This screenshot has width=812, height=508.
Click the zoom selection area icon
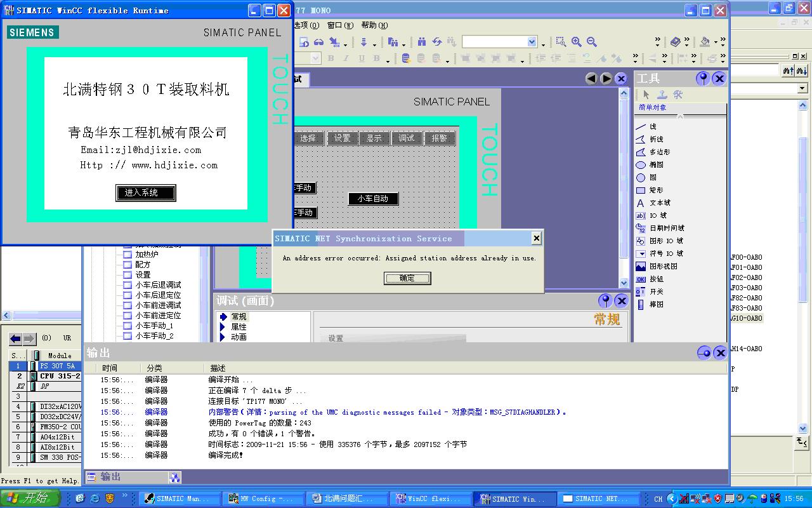click(561, 42)
